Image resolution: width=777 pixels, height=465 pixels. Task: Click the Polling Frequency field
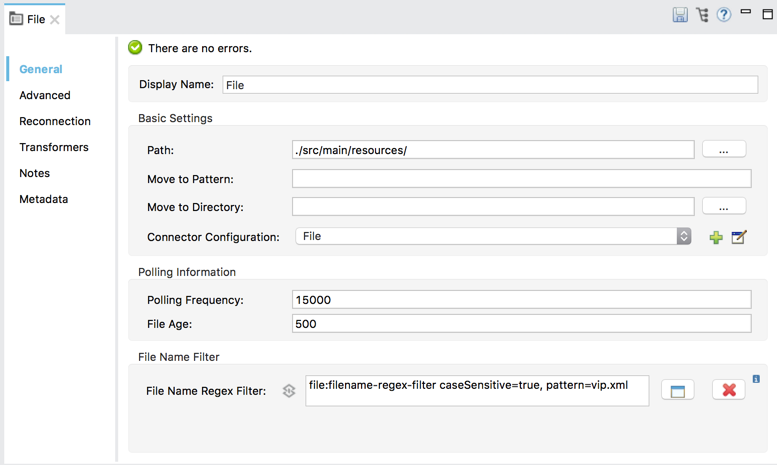(521, 300)
